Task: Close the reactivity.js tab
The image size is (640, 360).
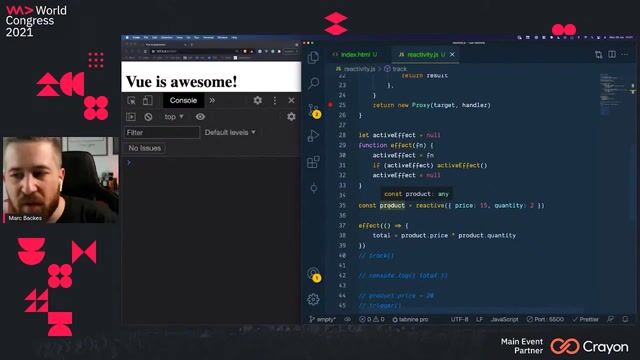Action: (x=452, y=54)
